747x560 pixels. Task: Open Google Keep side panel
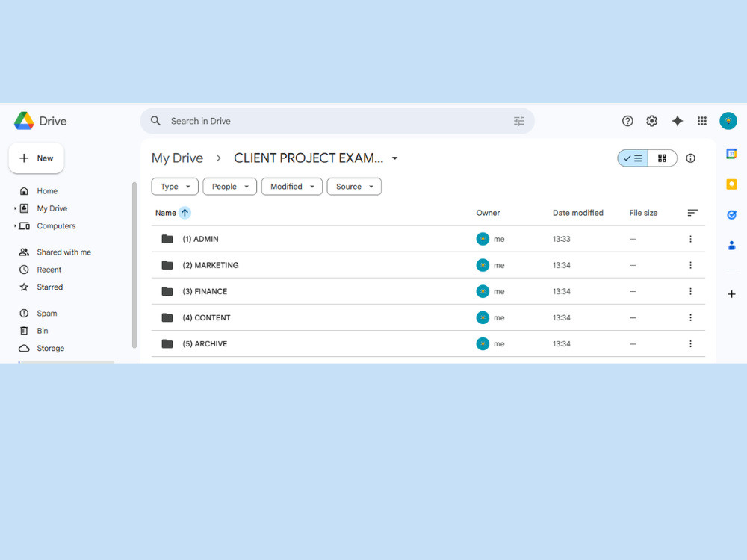731,184
